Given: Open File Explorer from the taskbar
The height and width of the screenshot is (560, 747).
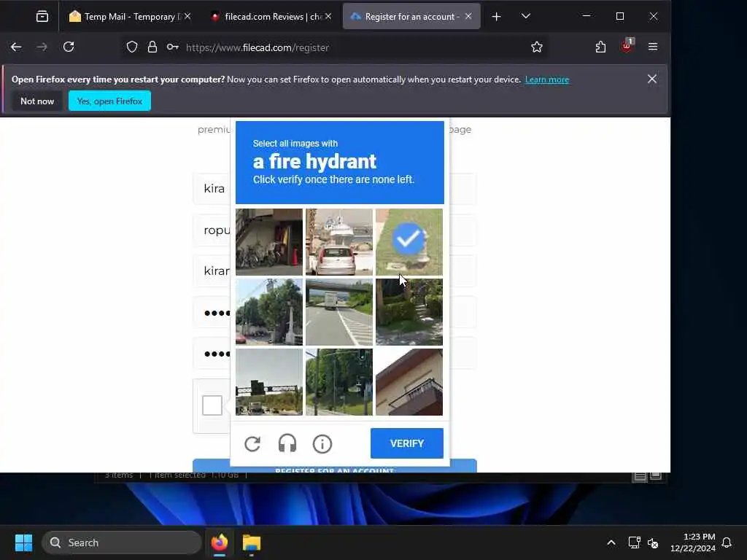Looking at the screenshot, I should (x=252, y=542).
